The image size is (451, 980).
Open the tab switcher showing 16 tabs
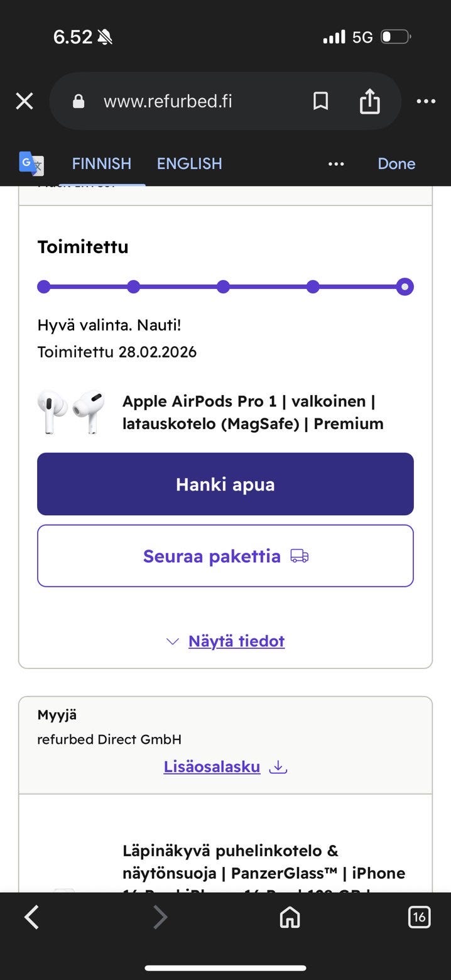(x=418, y=917)
